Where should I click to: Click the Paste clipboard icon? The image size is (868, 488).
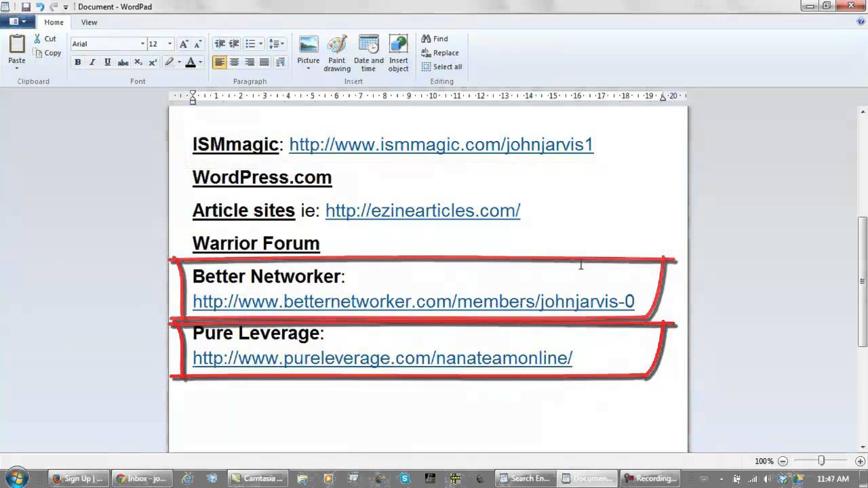coord(17,44)
